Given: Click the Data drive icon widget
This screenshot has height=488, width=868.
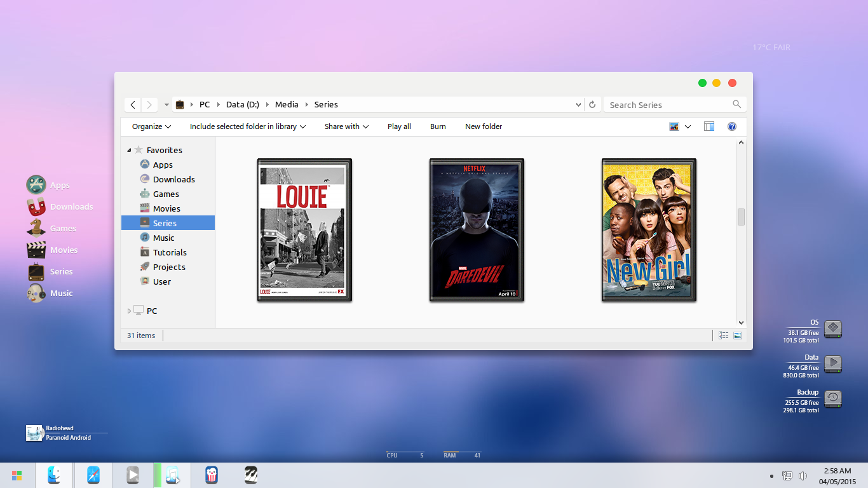Looking at the screenshot, I should pos(833,363).
